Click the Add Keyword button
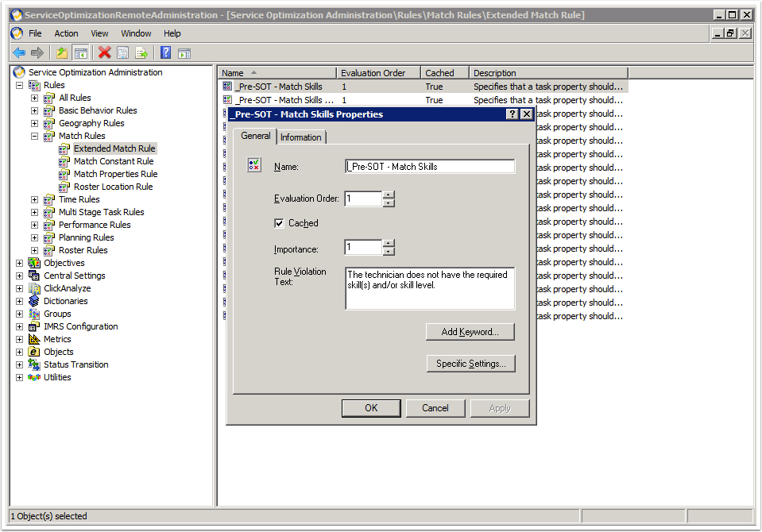The image size is (762, 532). click(x=470, y=332)
